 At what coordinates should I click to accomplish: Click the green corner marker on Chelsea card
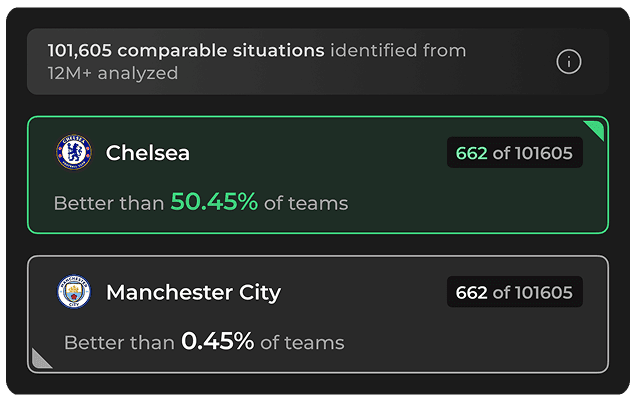(596, 130)
